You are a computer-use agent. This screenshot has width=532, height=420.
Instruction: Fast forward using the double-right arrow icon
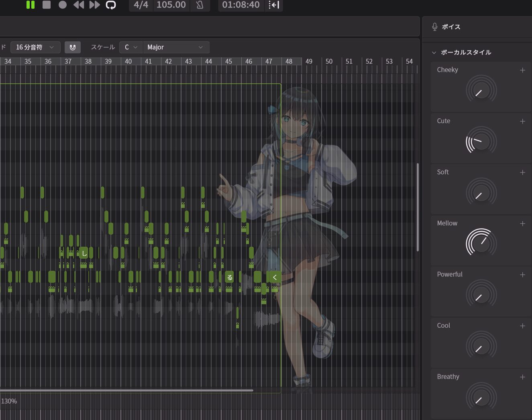pyautogui.click(x=95, y=5)
